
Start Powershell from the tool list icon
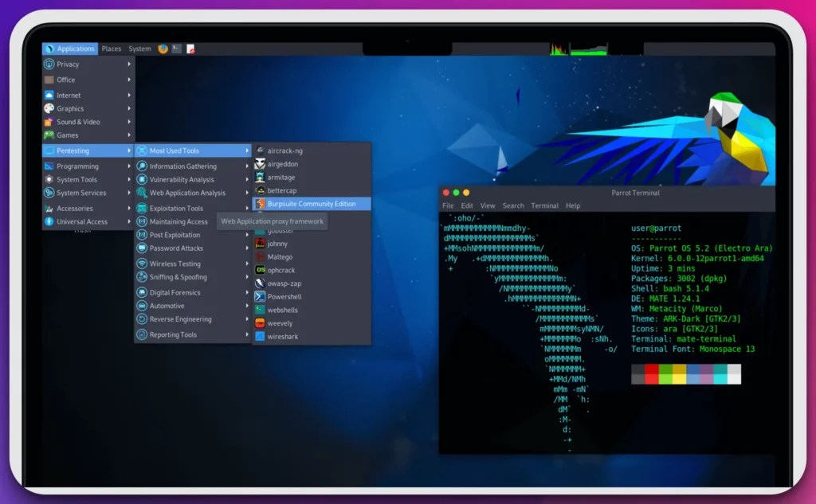click(260, 296)
